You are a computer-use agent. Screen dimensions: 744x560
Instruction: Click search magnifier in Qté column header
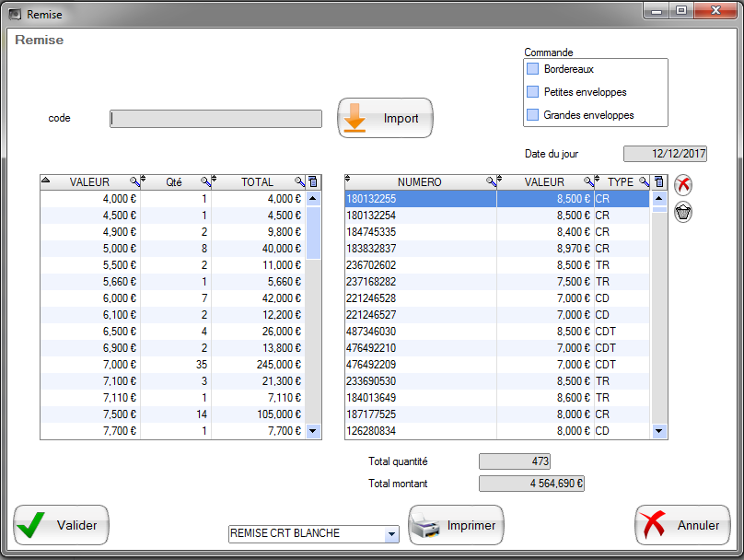(205, 182)
